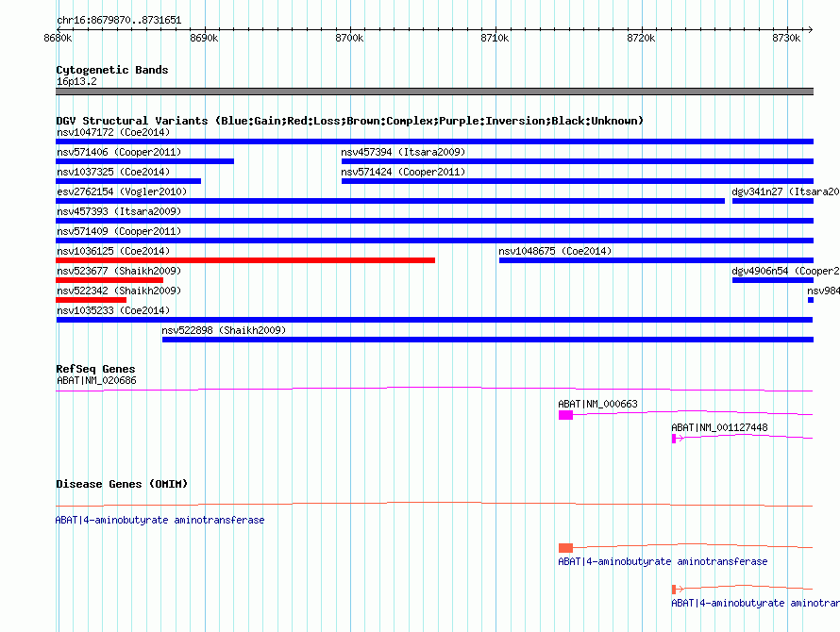Screen dimensions: 840x632
Task: Click the large orange OMIM exon box
Action: [x=565, y=548]
